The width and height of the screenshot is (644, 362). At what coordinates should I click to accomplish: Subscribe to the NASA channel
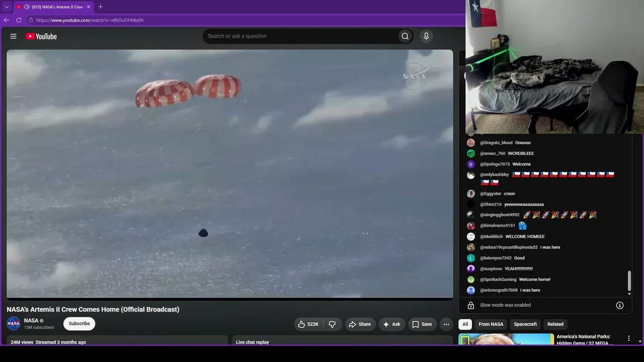(x=79, y=324)
